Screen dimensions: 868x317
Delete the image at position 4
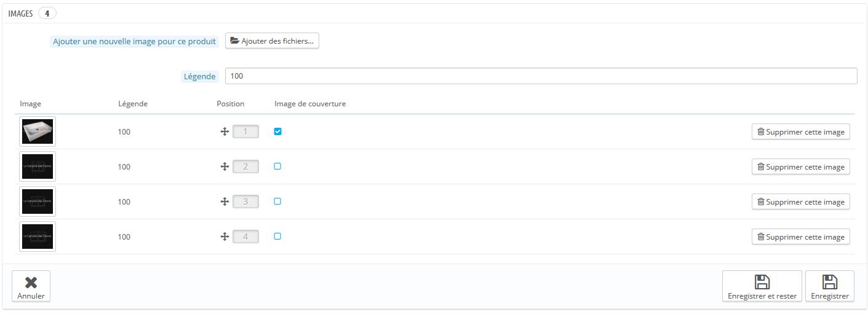800,237
